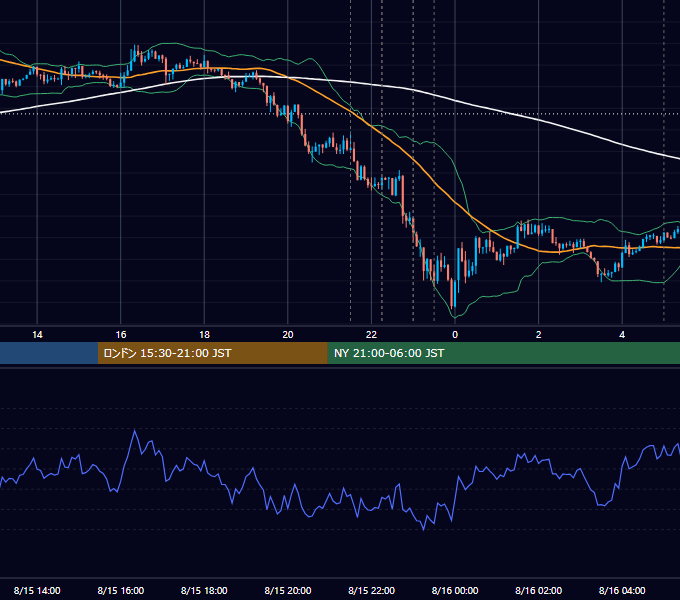Click the hour label 22 on the price chart axis

[x=371, y=335]
